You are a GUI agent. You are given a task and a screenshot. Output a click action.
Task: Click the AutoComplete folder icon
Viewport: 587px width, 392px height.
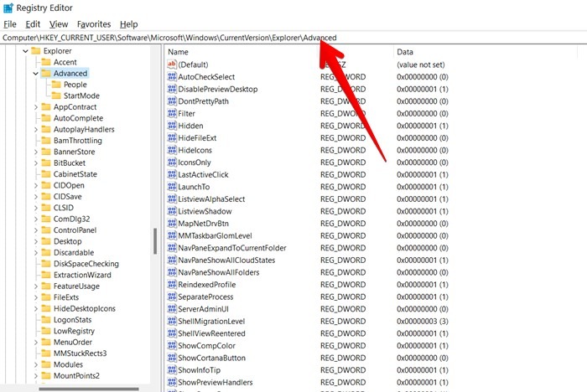point(46,118)
